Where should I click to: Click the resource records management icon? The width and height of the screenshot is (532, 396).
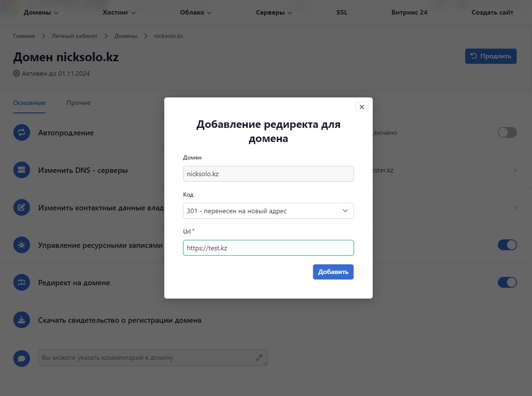[22, 245]
